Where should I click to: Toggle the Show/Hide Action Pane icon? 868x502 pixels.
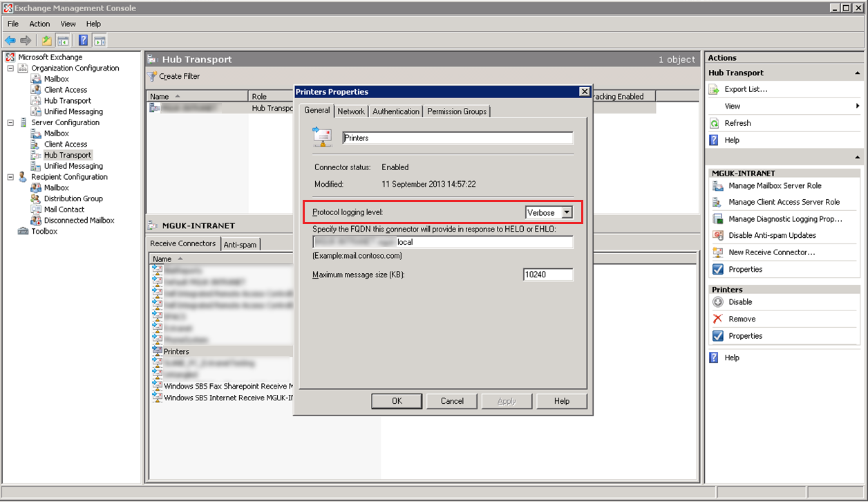pos(100,41)
